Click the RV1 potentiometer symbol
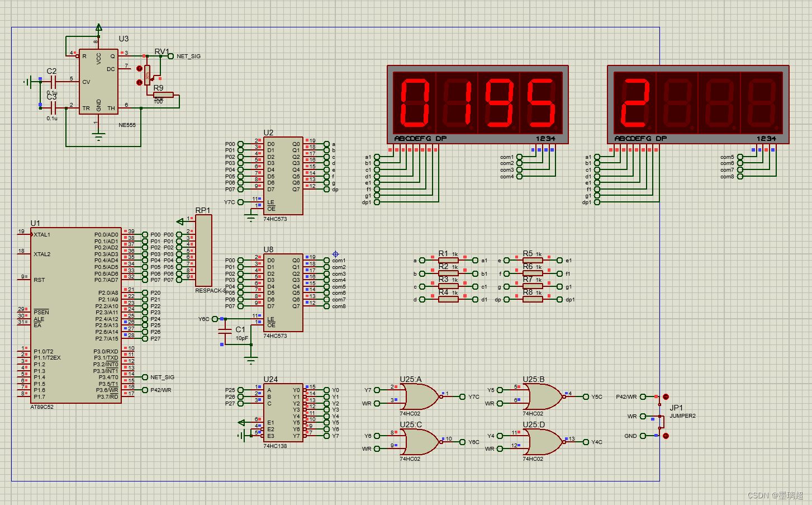The image size is (812, 505). [x=147, y=74]
